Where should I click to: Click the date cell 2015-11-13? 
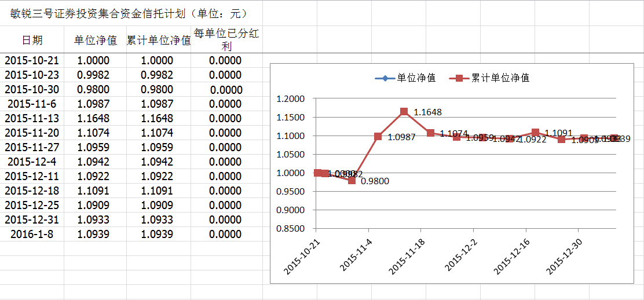pos(32,119)
